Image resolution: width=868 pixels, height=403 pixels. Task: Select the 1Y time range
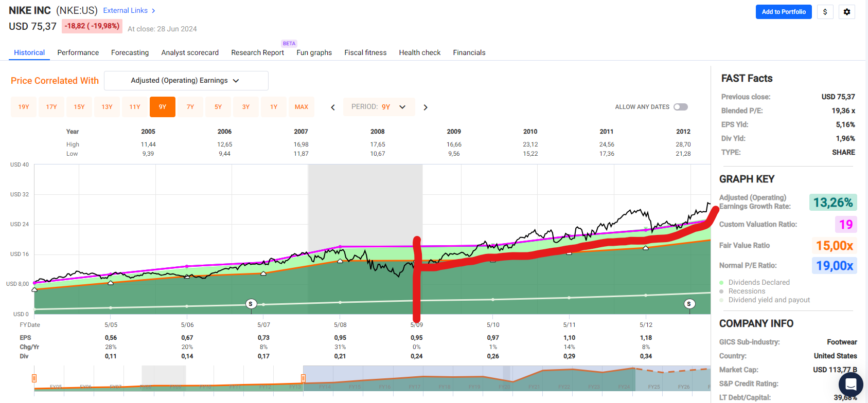[274, 107]
